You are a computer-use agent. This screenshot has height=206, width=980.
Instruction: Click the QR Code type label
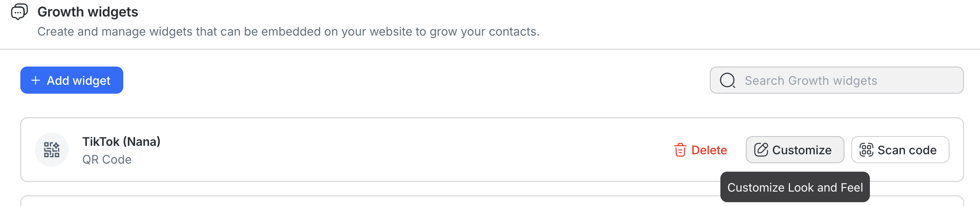pyautogui.click(x=107, y=160)
